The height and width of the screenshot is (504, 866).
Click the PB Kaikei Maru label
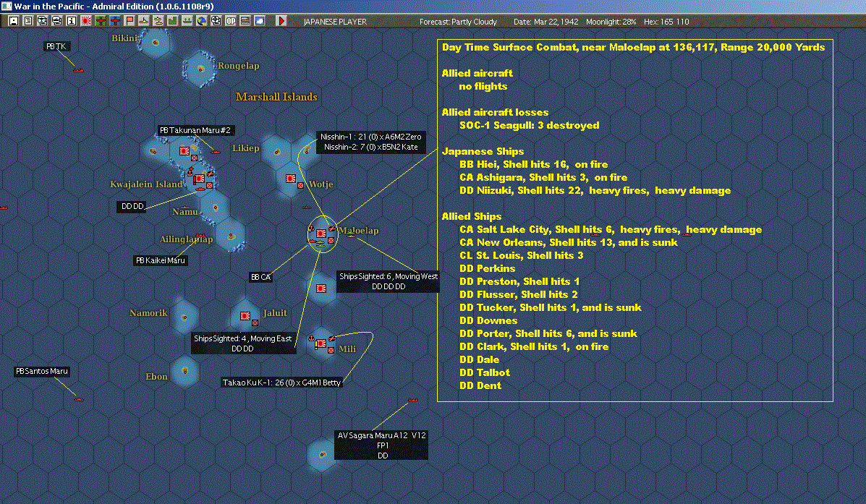tap(160, 260)
